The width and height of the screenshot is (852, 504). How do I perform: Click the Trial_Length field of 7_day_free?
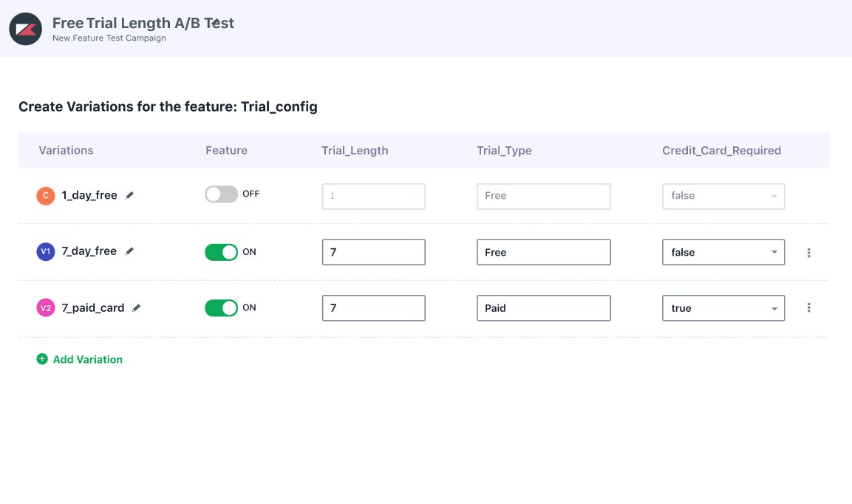(x=374, y=252)
